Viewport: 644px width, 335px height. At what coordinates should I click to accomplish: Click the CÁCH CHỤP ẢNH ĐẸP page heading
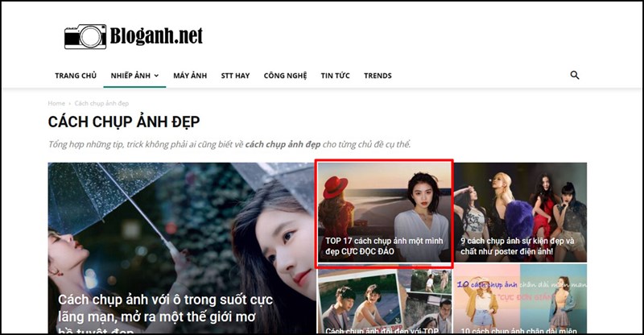pos(124,122)
